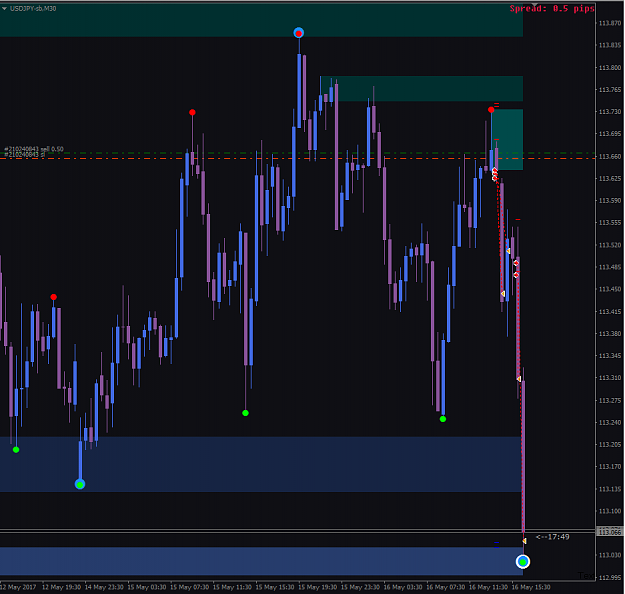The height and width of the screenshot is (594, 625).
Task: Click the 14 May 23:30 time axis label
Action: pos(104,587)
